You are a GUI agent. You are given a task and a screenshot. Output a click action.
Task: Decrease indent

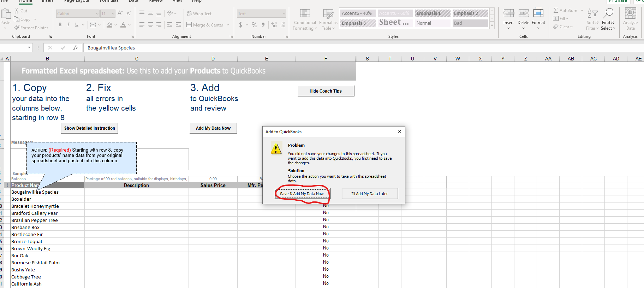pyautogui.click(x=170, y=25)
